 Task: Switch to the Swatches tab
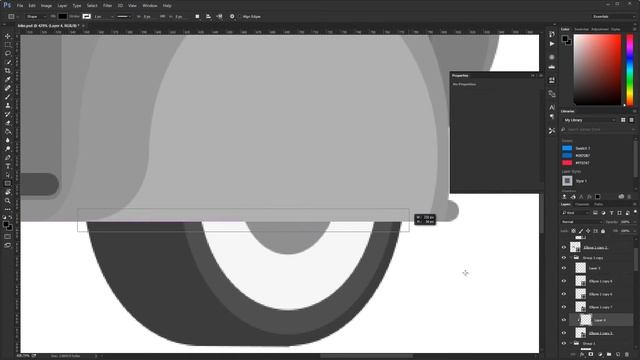pos(581,29)
